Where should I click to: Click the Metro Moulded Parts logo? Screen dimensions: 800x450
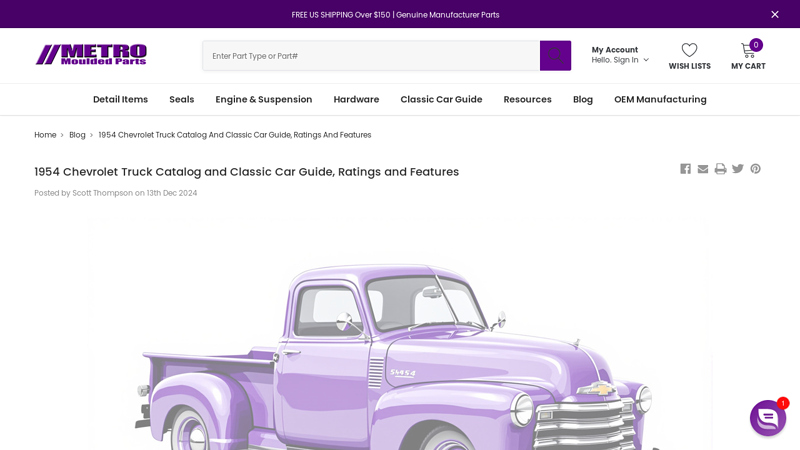pyautogui.click(x=91, y=55)
